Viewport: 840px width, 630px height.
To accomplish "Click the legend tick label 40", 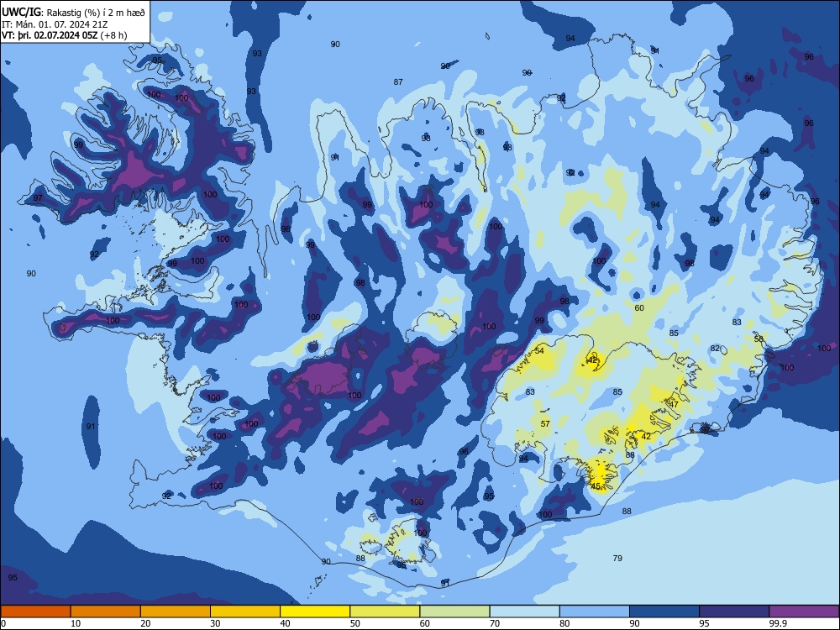I will (x=286, y=623).
